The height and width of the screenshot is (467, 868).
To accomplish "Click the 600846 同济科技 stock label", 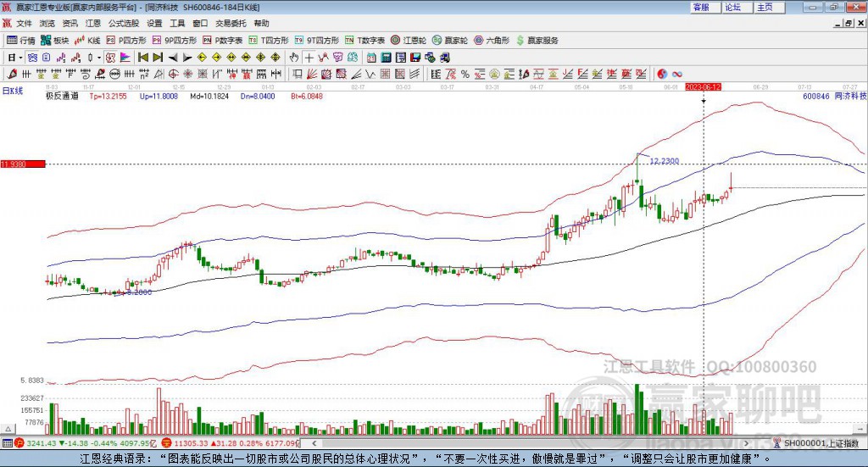I will [x=834, y=96].
